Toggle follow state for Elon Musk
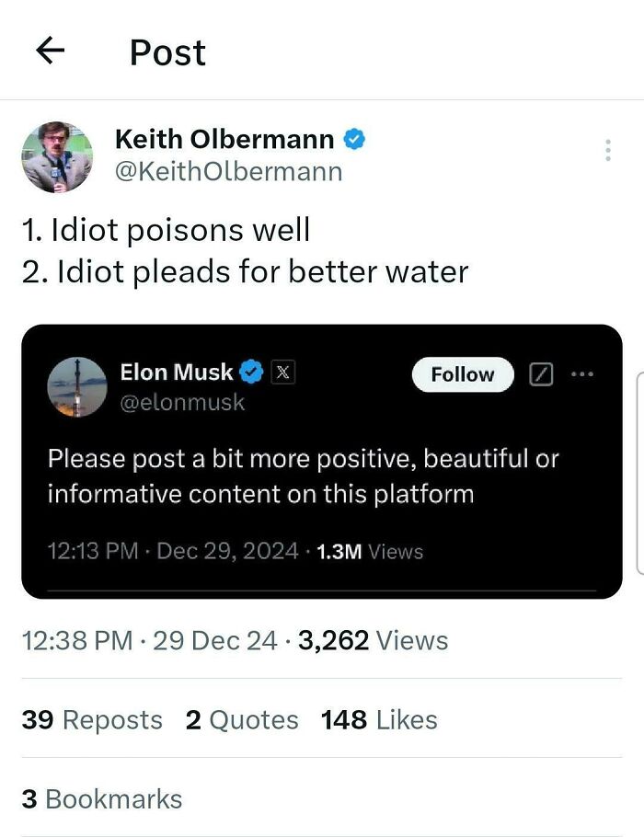644x837 pixels. 462,374
